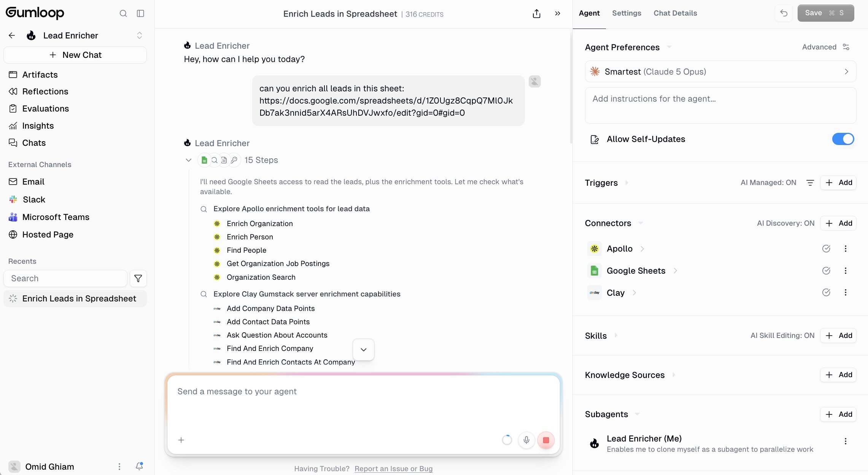Expand the Apollo connector
The height and width of the screenshot is (475, 868).
(x=642, y=249)
